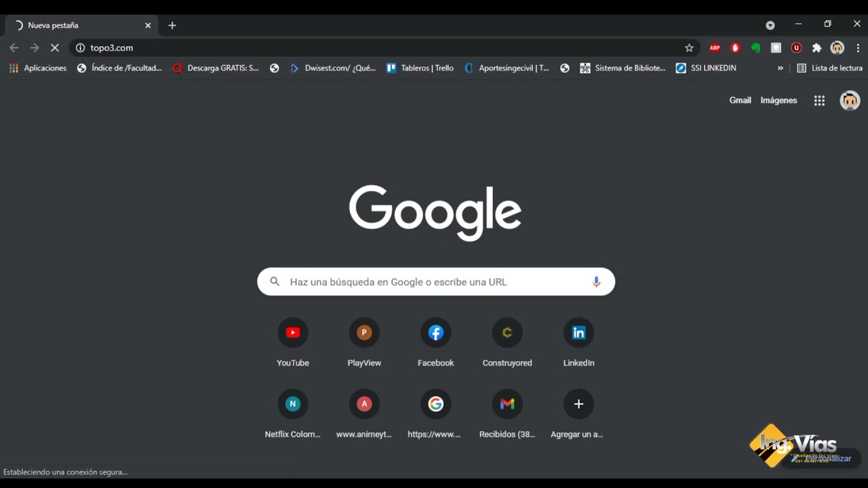Screen dimensions: 868x488
Task: Go back with the back arrow
Action: (x=14, y=47)
